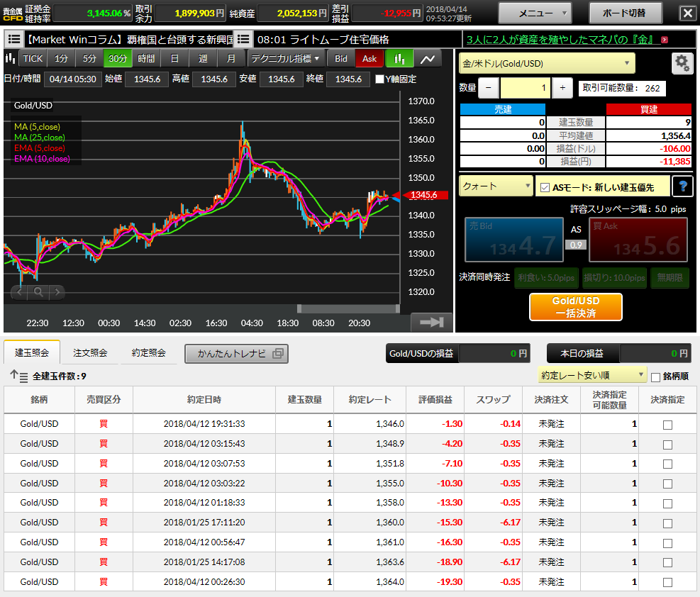This screenshot has height=597, width=700.
Task: Click 約定レート column header
Action: 370,400
